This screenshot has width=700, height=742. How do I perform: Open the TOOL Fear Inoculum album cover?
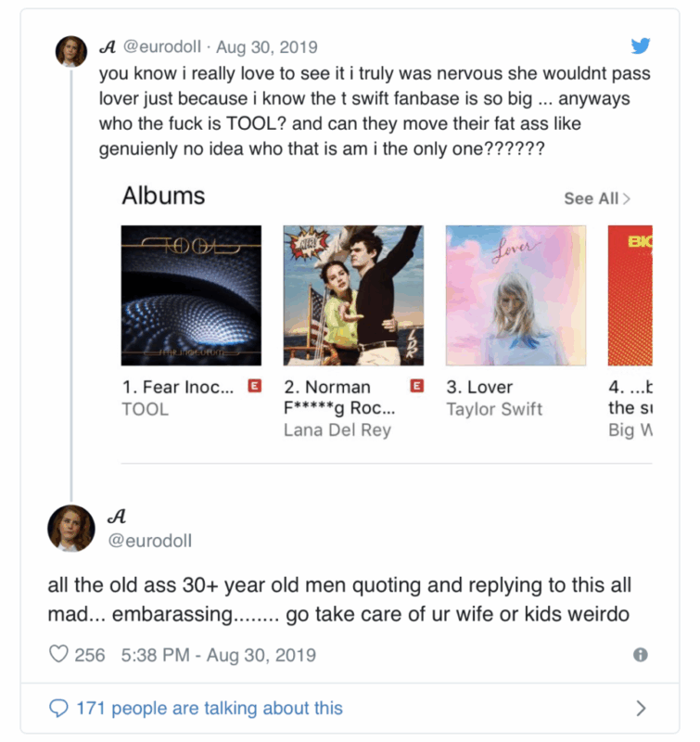[191, 295]
